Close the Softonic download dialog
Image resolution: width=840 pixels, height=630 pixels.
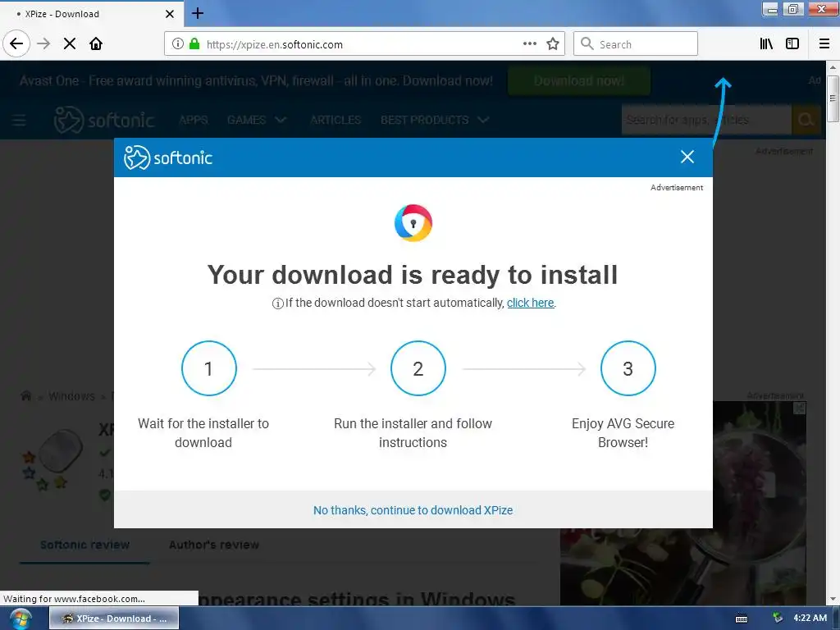point(687,157)
